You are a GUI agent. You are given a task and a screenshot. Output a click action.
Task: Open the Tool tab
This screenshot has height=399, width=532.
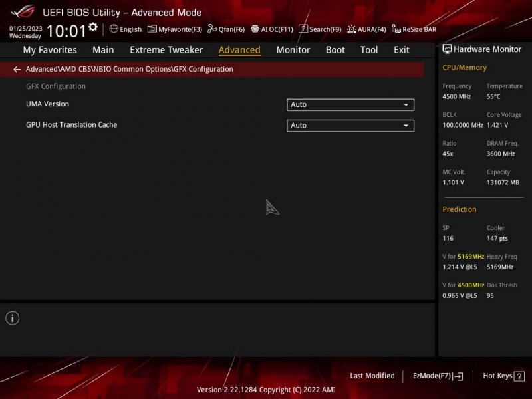(x=369, y=50)
